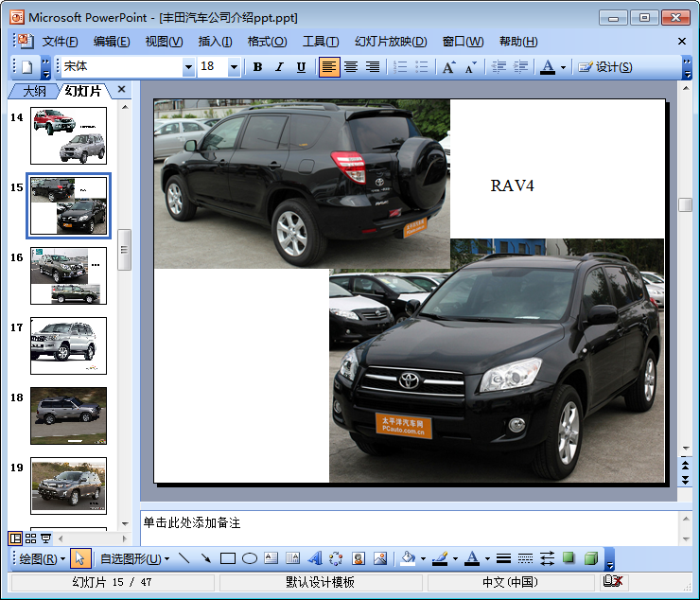Open the 自选图形(U) AutoShapes menu
Screen dimensions: 700x600
134,558
